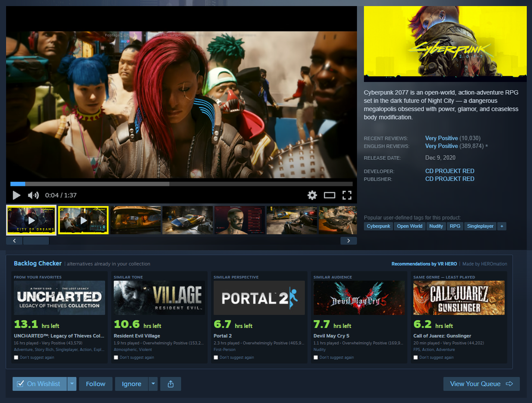The image size is (532, 403).
Task: Select the Cyberpunk tag
Action: click(378, 226)
